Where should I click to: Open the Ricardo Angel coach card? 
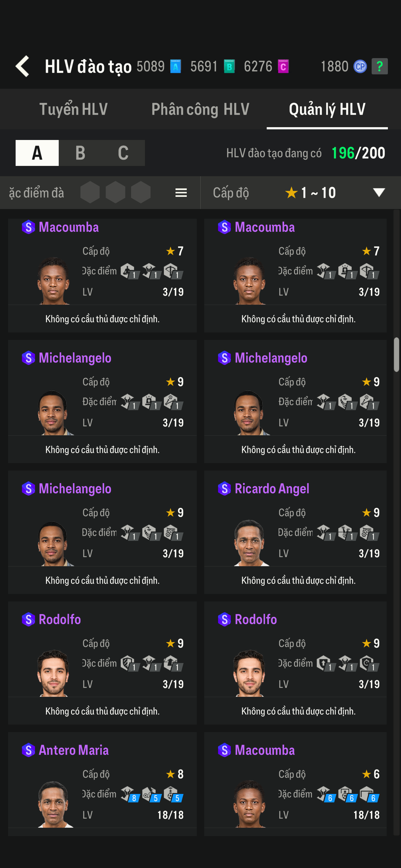pos(295,532)
